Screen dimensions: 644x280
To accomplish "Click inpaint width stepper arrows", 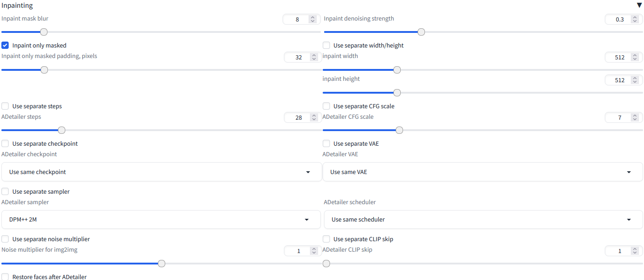I will (x=634, y=57).
